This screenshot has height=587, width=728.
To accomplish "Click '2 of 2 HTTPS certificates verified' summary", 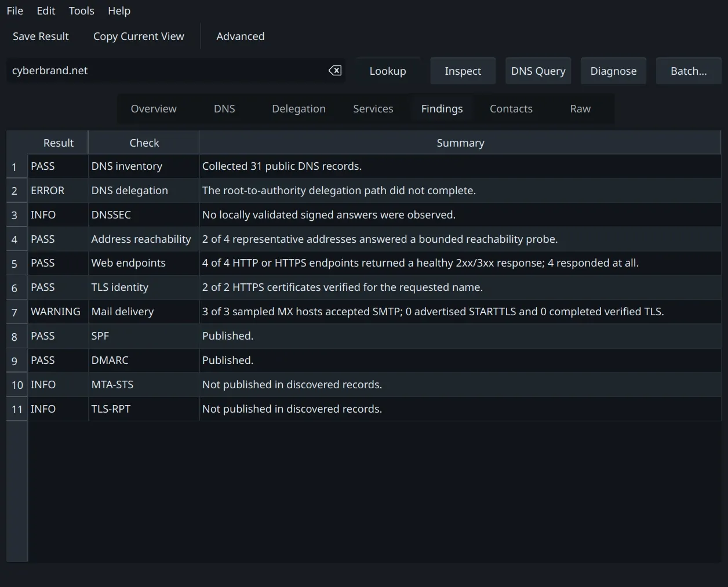I will 460,287.
